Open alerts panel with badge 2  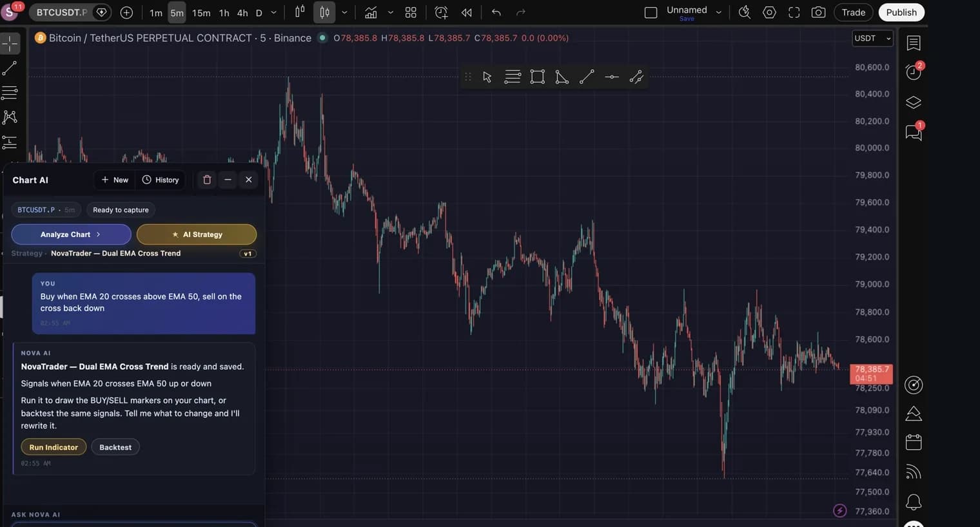(914, 71)
